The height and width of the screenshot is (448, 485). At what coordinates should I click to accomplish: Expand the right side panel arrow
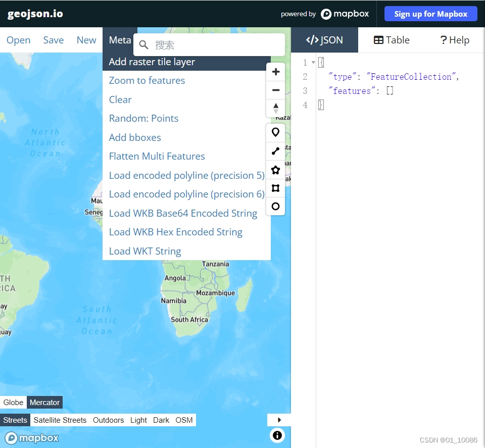[279, 420]
